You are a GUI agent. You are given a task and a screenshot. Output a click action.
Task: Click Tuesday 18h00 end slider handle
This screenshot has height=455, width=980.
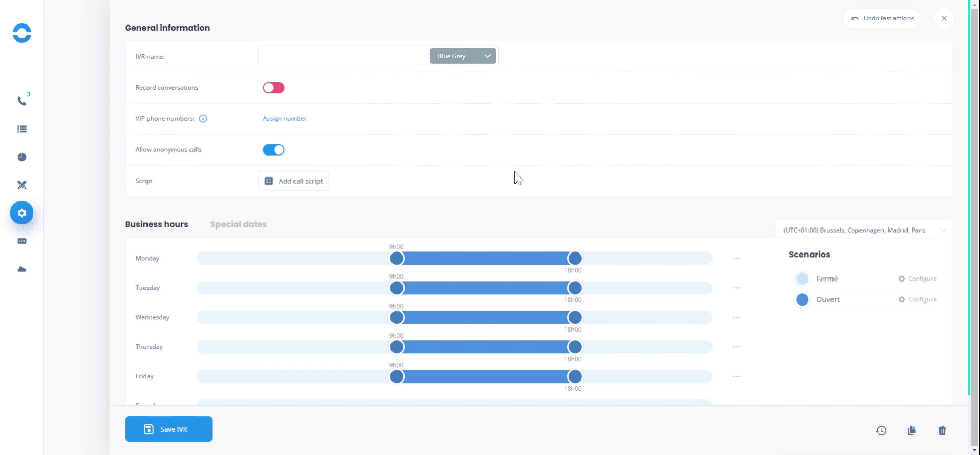click(x=575, y=288)
